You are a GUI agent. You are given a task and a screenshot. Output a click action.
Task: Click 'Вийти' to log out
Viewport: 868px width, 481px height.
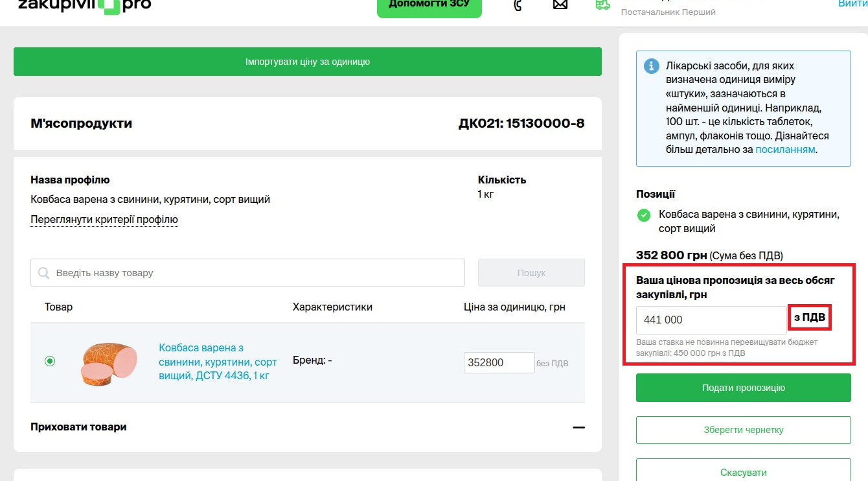[x=852, y=4]
